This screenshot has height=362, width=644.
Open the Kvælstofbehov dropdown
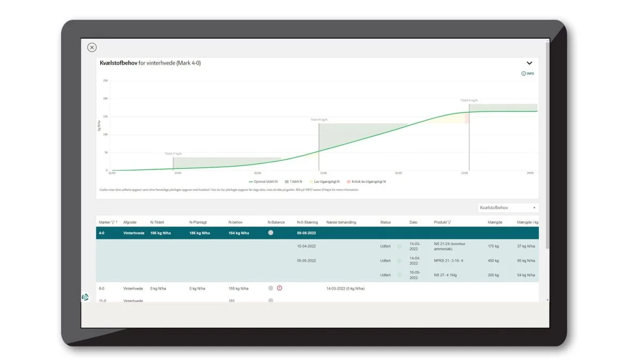[x=508, y=208]
